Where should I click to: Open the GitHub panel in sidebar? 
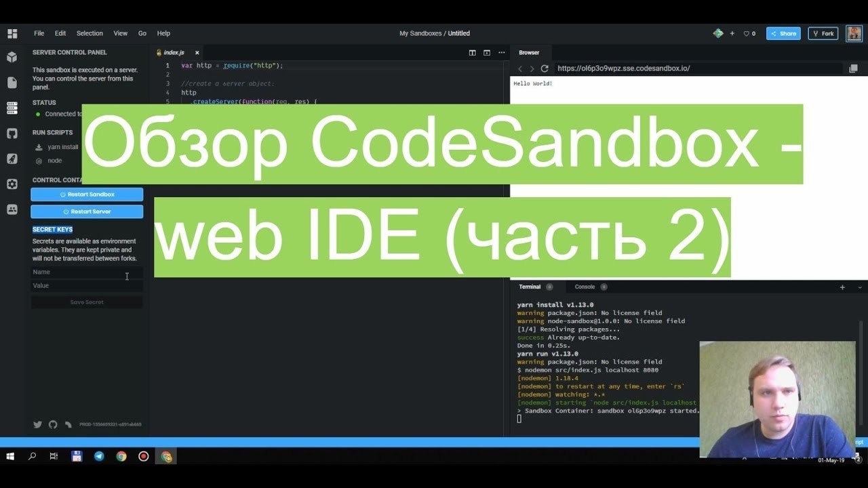pos(12,134)
